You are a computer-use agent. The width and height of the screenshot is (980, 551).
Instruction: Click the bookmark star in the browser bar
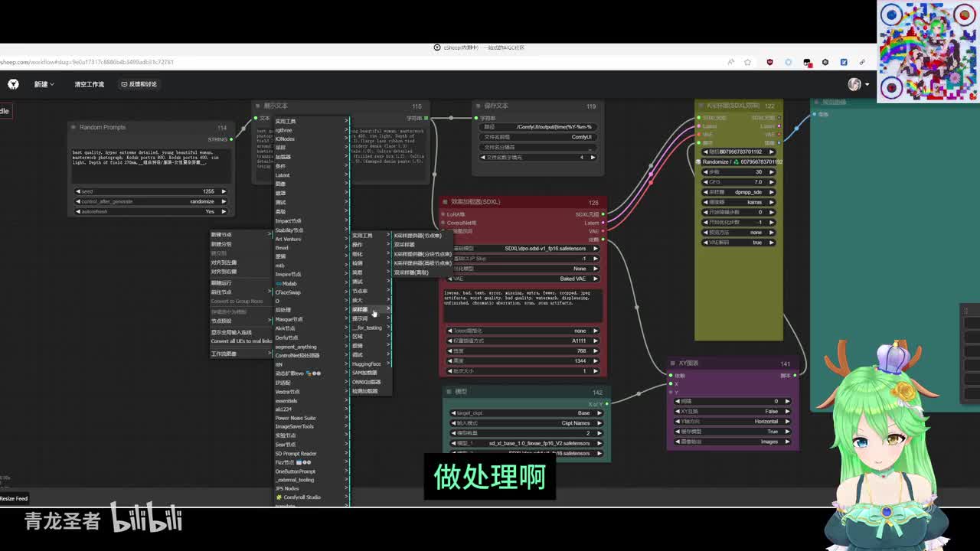748,62
